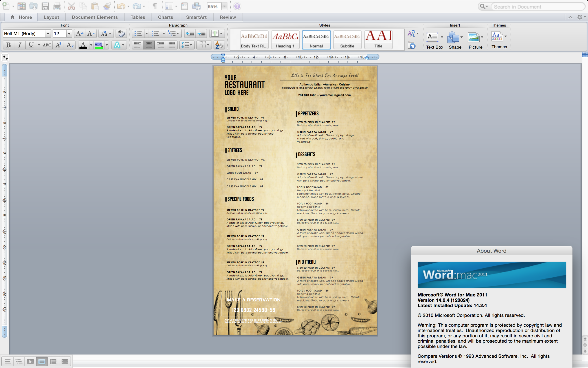Toggle Underline formatting
This screenshot has width=588, height=368.
(x=31, y=45)
